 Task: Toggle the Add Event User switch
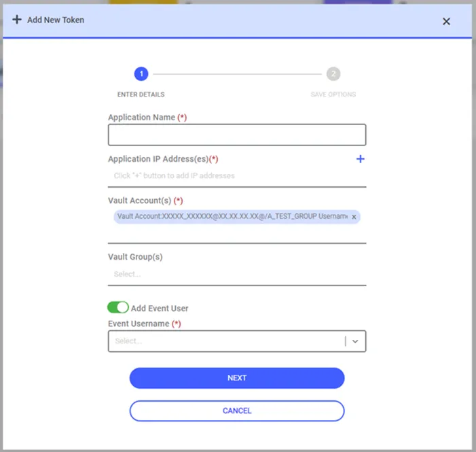(x=118, y=307)
